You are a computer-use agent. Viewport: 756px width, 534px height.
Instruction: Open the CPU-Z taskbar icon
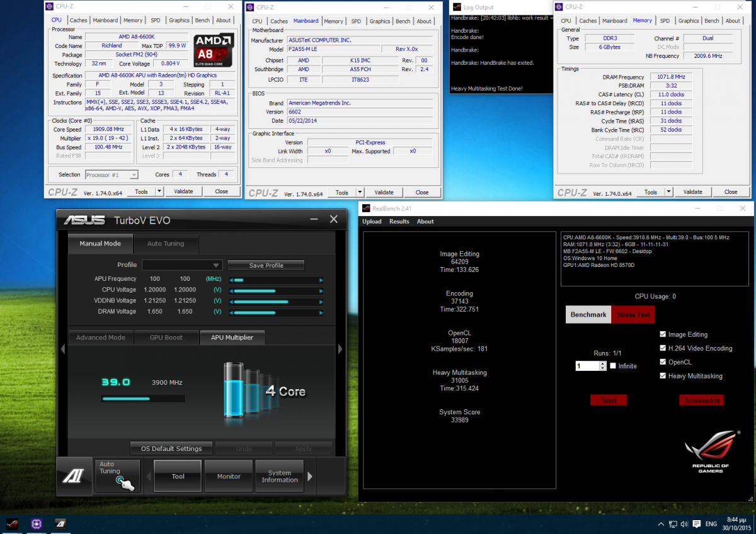coord(37,523)
